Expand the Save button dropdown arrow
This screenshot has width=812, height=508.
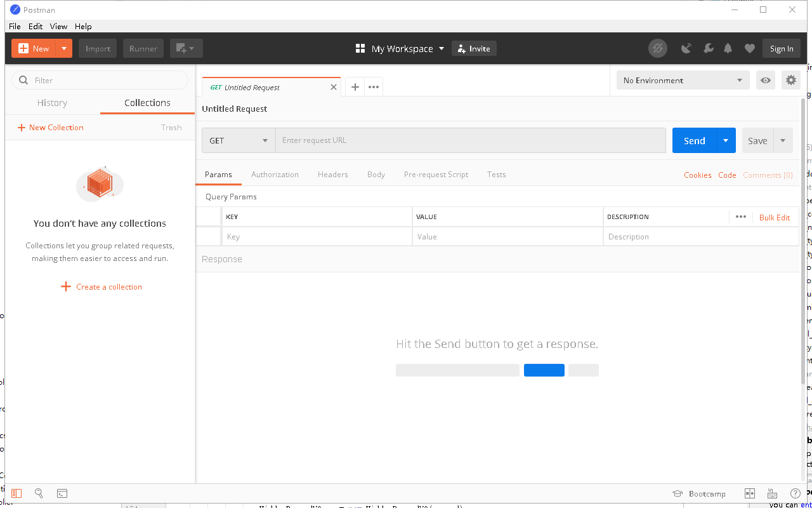tap(783, 140)
